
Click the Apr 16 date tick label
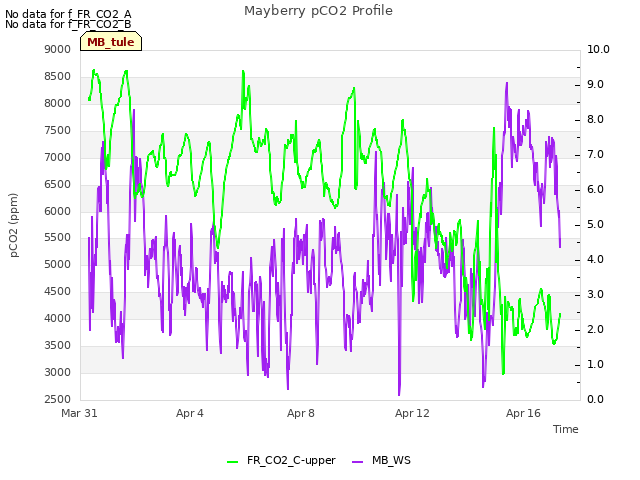click(523, 413)
